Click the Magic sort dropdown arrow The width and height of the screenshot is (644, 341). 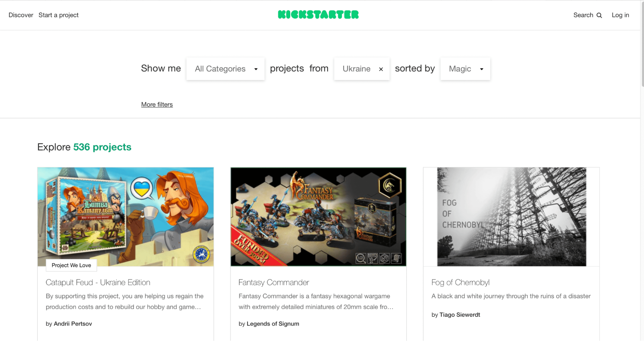click(x=482, y=69)
